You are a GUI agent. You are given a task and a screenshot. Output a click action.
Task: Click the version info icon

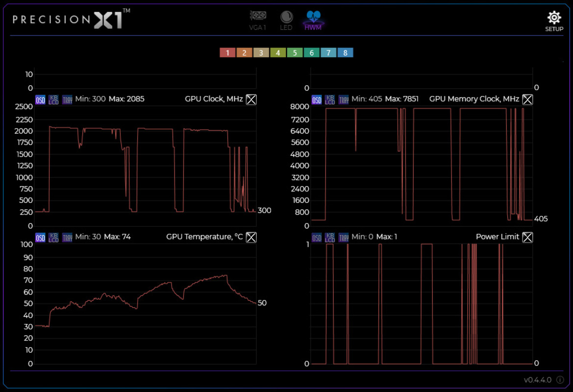click(560, 380)
